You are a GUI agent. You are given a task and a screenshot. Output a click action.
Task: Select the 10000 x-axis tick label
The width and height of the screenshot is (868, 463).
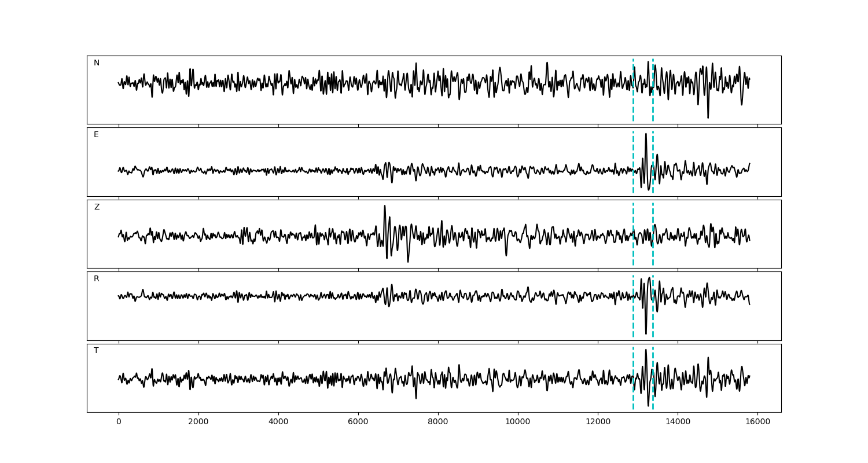(x=518, y=422)
